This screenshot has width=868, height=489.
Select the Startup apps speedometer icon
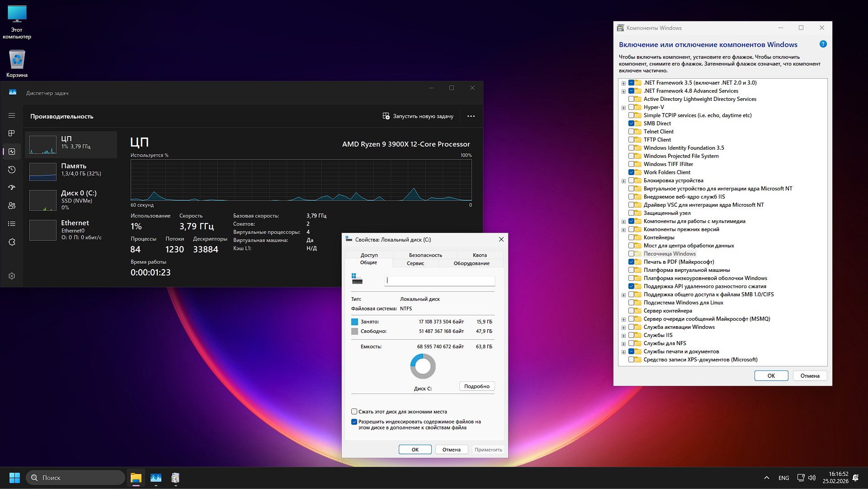point(12,188)
